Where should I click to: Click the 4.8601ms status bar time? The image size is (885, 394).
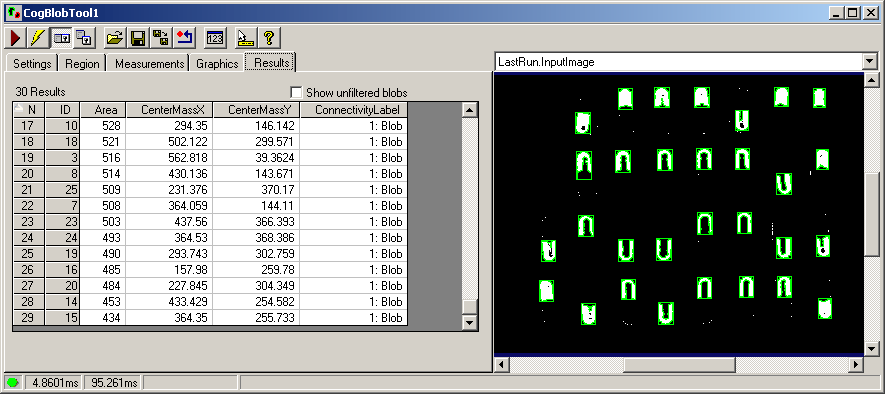55,383
